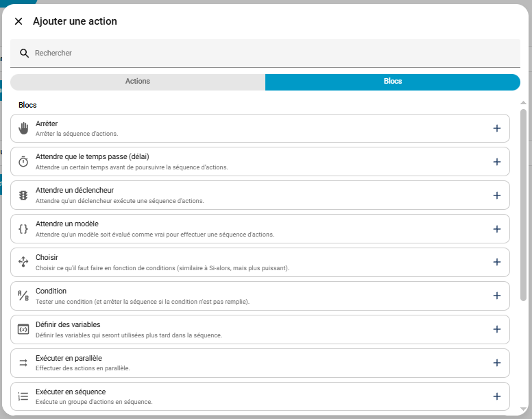
Task: Click the curly braces icon for Attendre un modèle
Action: pos(23,229)
